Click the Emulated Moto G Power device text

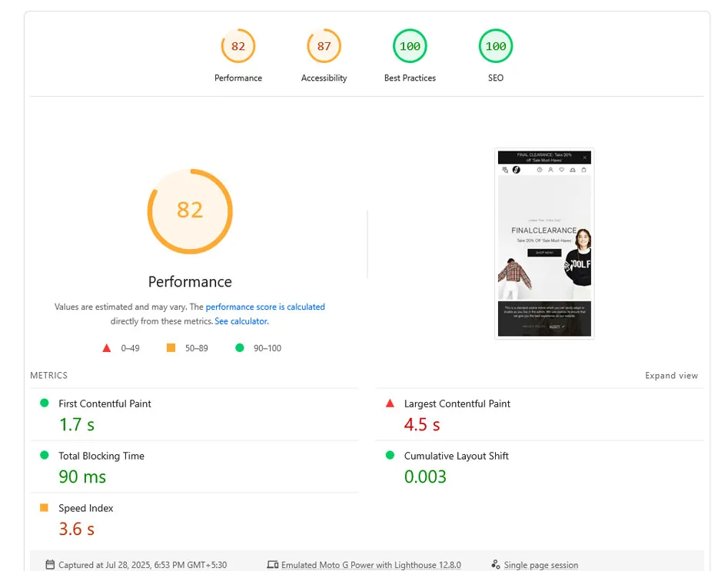[371, 565]
